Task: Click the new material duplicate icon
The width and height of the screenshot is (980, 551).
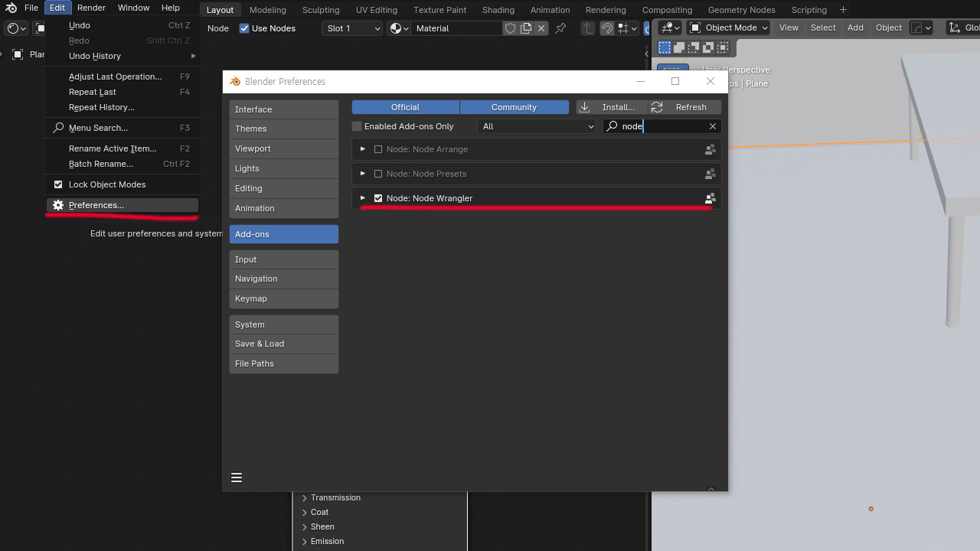Action: pyautogui.click(x=526, y=28)
